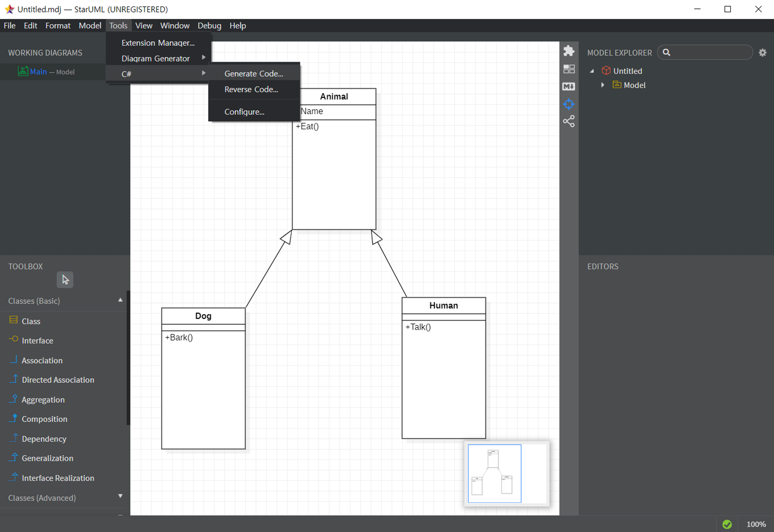Collapse the Classes (Basic) section
774x532 pixels.
120,300
